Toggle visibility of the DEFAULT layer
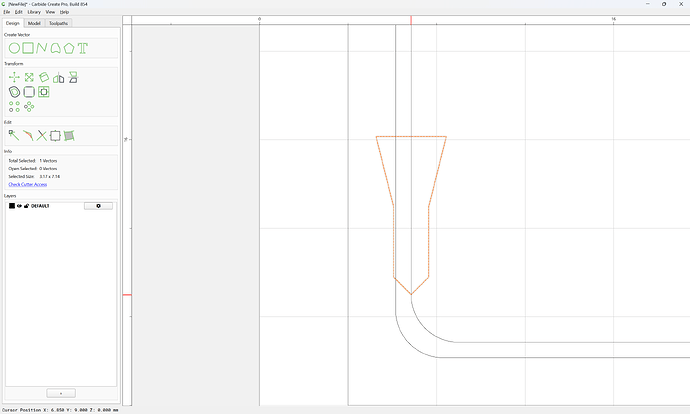 pos(19,206)
